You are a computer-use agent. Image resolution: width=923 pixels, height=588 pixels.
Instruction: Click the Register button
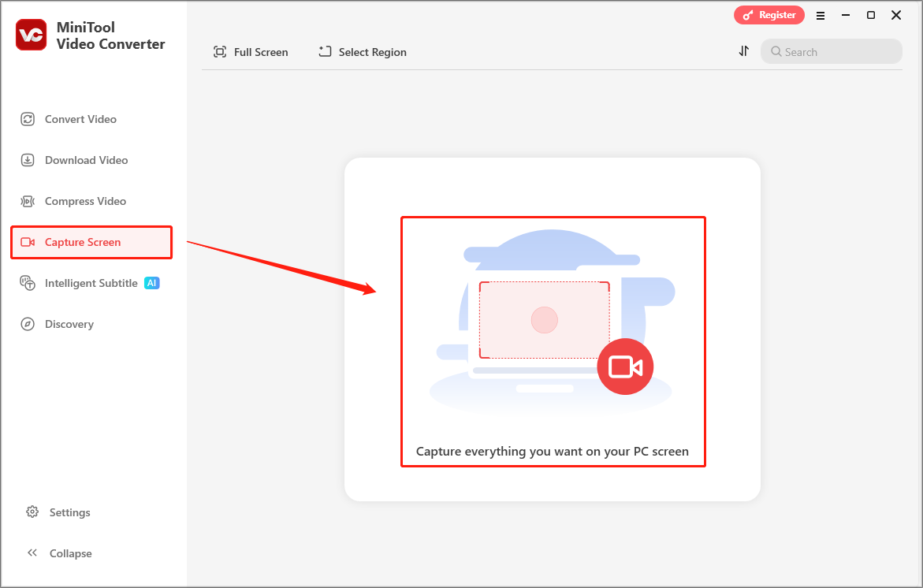[769, 14]
